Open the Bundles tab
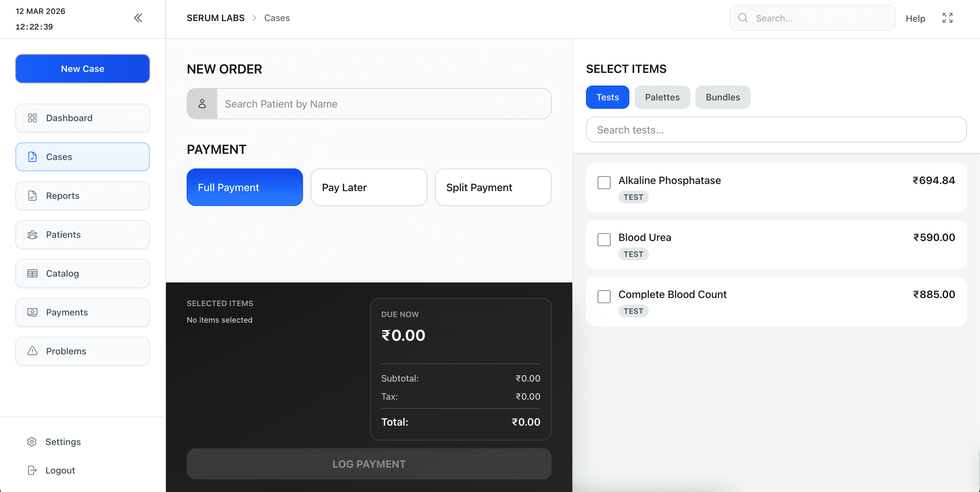Image resolution: width=980 pixels, height=492 pixels. click(722, 97)
